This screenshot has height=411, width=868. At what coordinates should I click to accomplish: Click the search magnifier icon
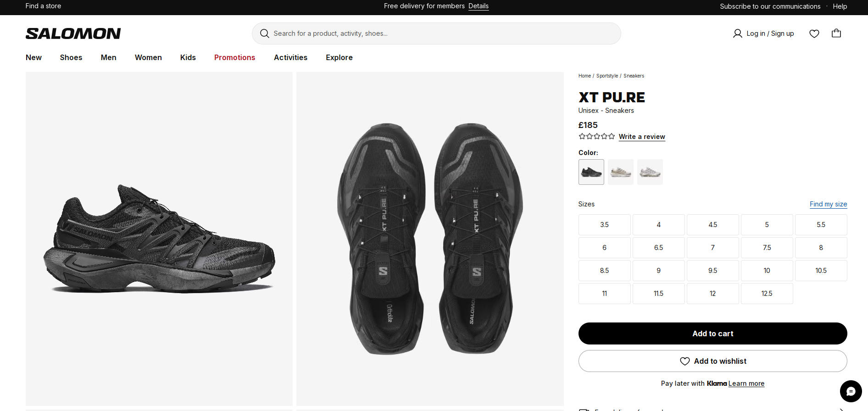click(x=265, y=33)
